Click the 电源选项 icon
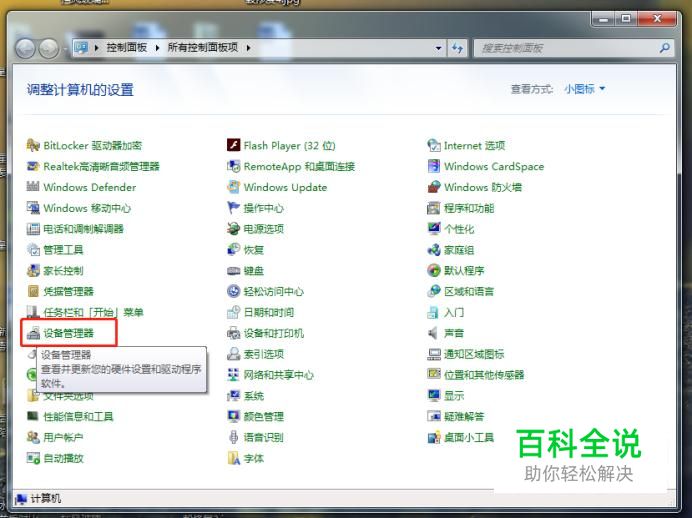 click(x=233, y=229)
